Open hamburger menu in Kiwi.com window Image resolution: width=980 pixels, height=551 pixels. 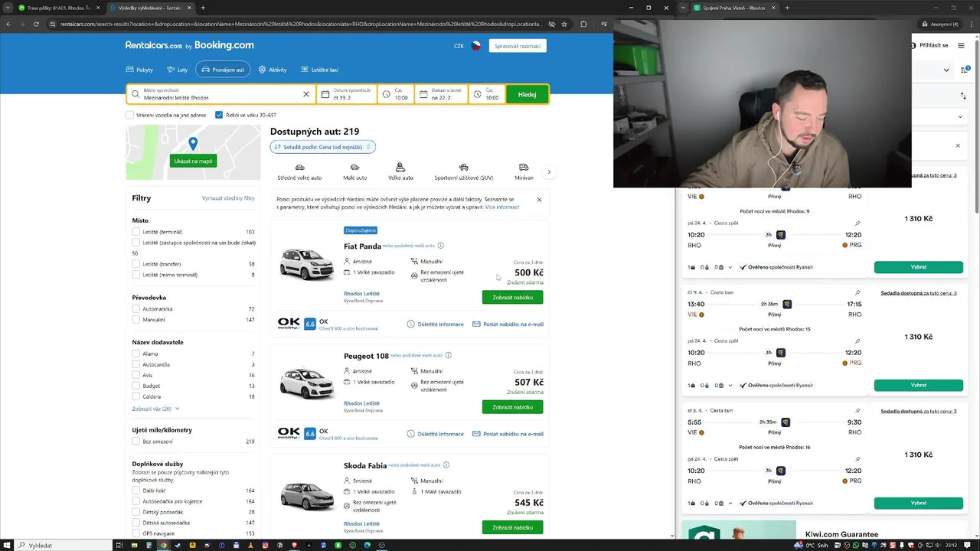(961, 45)
